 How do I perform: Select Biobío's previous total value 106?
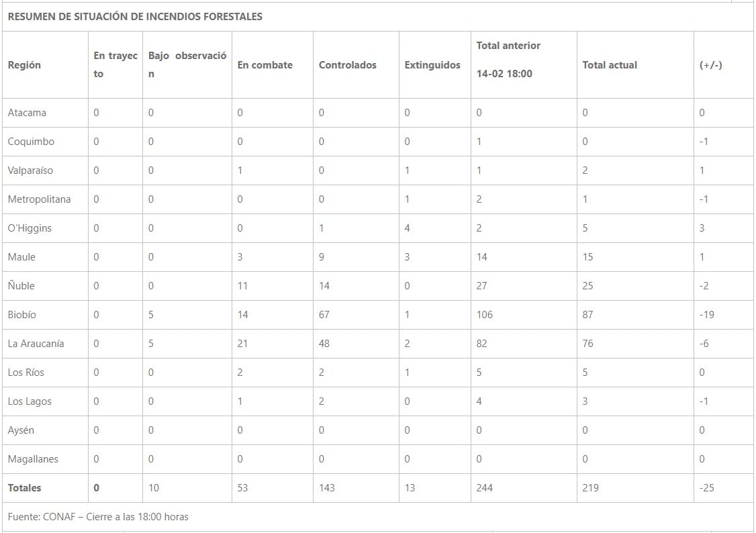click(484, 314)
